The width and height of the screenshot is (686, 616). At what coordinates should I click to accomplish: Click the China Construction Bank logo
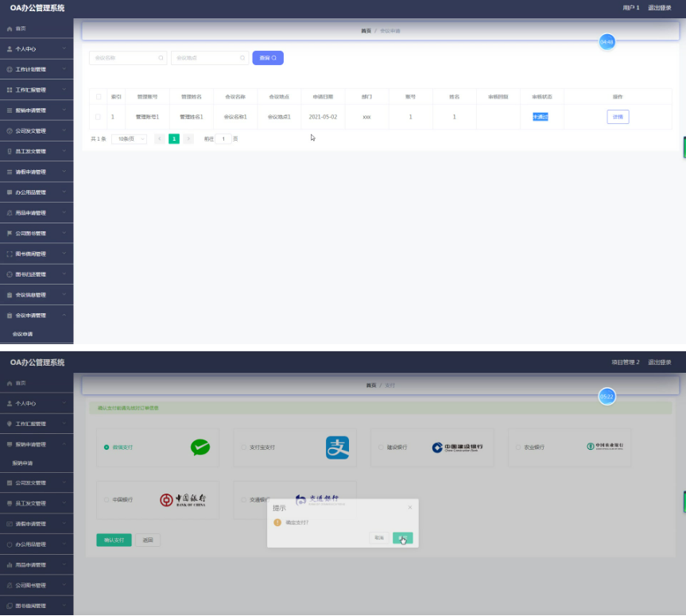pos(457,447)
